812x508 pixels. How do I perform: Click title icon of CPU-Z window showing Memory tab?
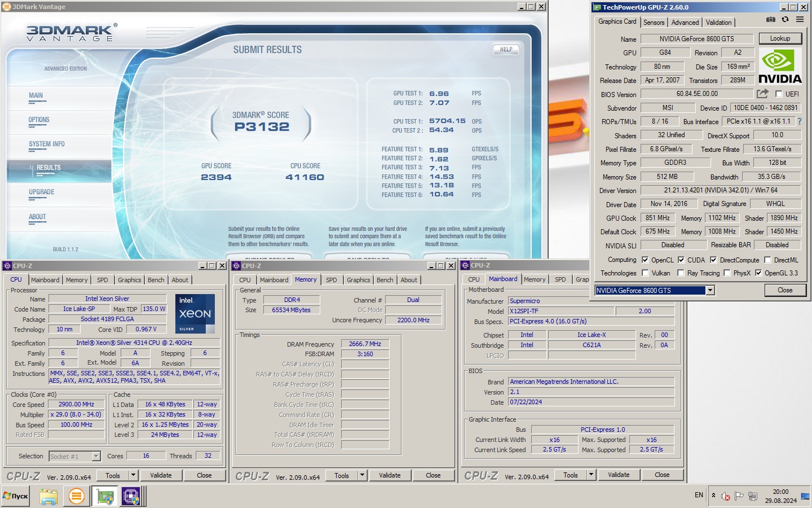click(237, 265)
